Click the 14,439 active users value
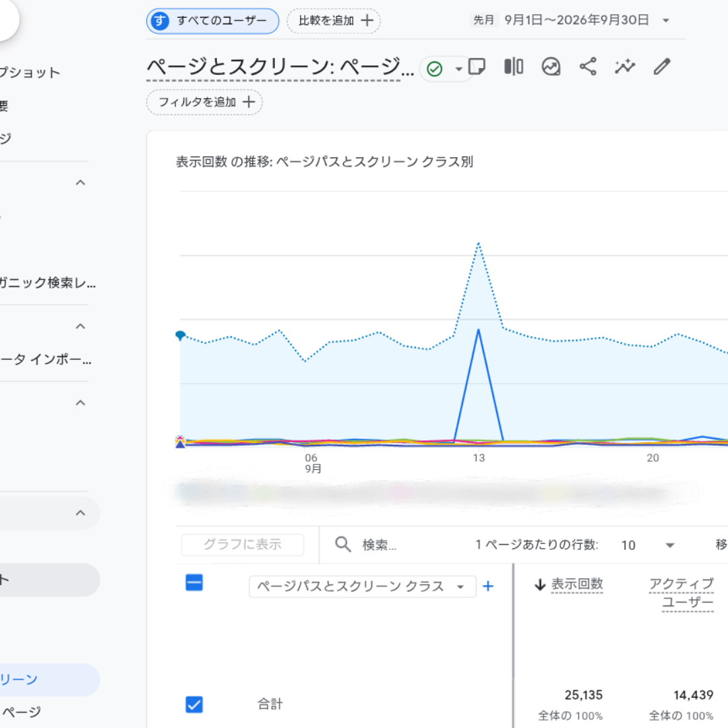Viewport: 728px width, 728px height. [693, 695]
